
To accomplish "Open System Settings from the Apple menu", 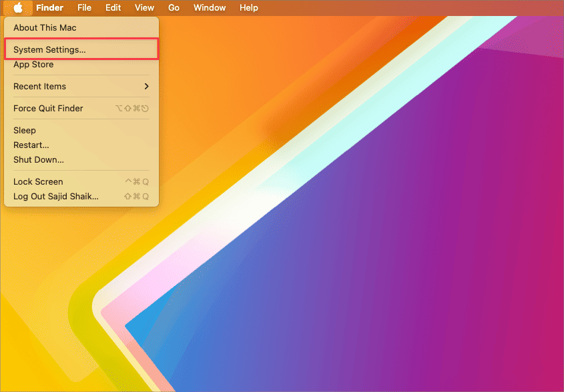I will [x=49, y=49].
